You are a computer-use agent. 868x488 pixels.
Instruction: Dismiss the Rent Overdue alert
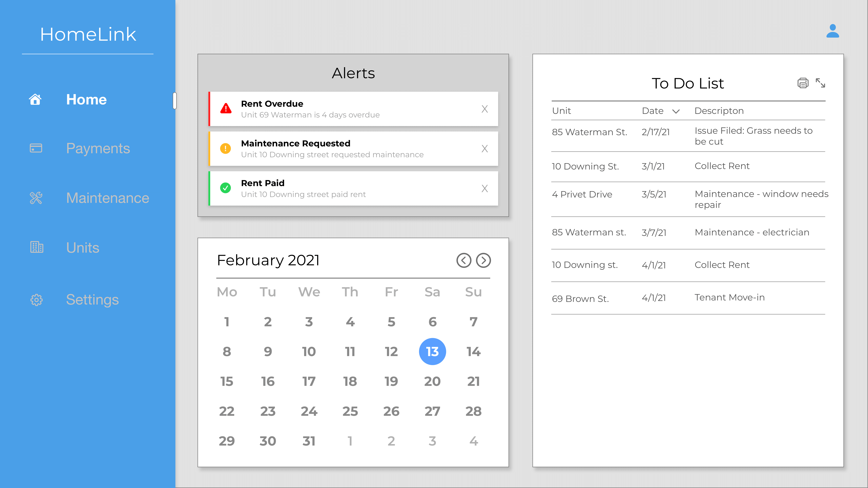click(485, 109)
